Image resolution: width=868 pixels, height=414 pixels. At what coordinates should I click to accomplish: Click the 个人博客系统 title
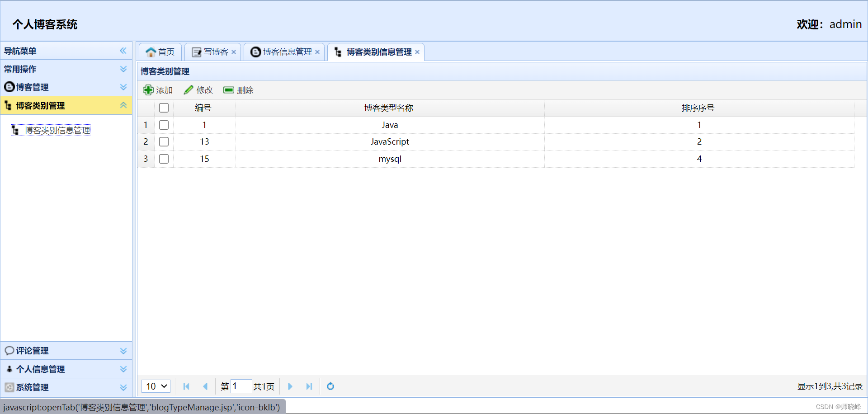tap(45, 24)
